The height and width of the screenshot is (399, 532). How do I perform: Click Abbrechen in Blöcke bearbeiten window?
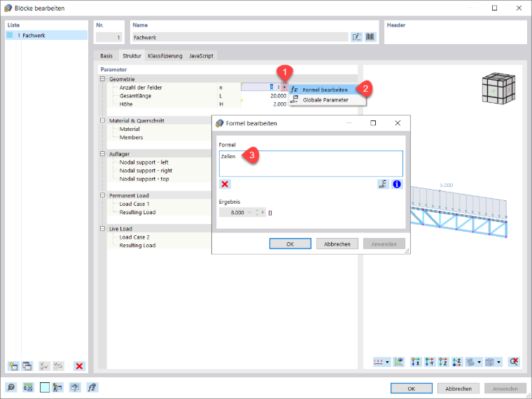click(x=458, y=388)
